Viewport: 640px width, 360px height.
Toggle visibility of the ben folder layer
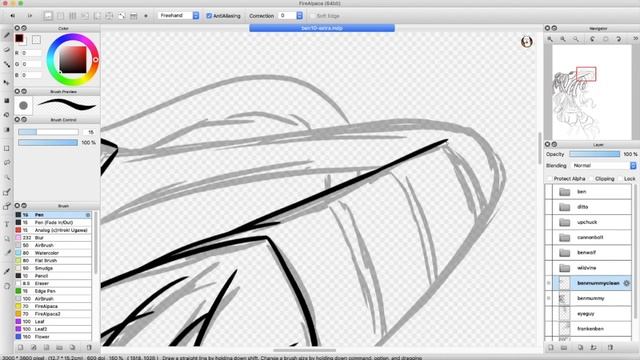[549, 191]
